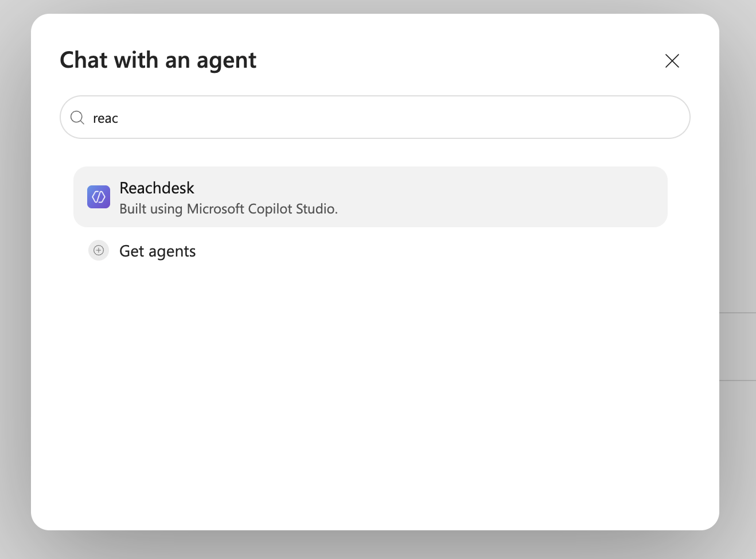Open the Get agents link
Image resolution: width=756 pixels, height=559 pixels.
tap(157, 251)
